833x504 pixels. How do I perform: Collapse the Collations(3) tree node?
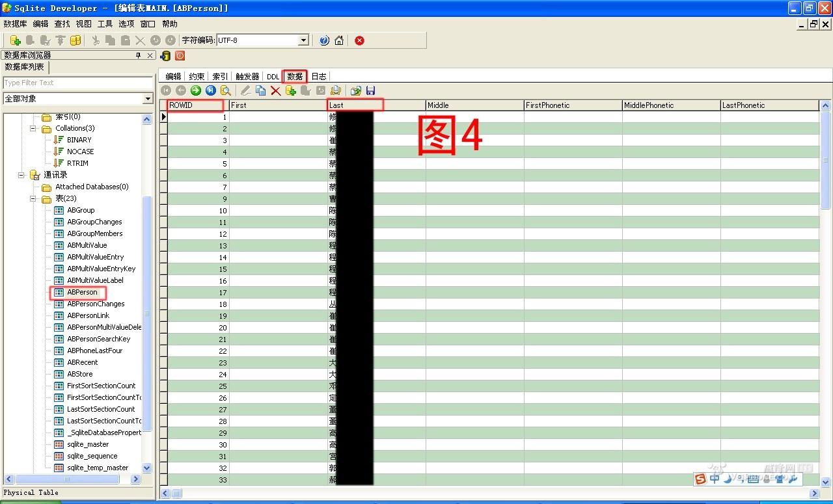33,128
